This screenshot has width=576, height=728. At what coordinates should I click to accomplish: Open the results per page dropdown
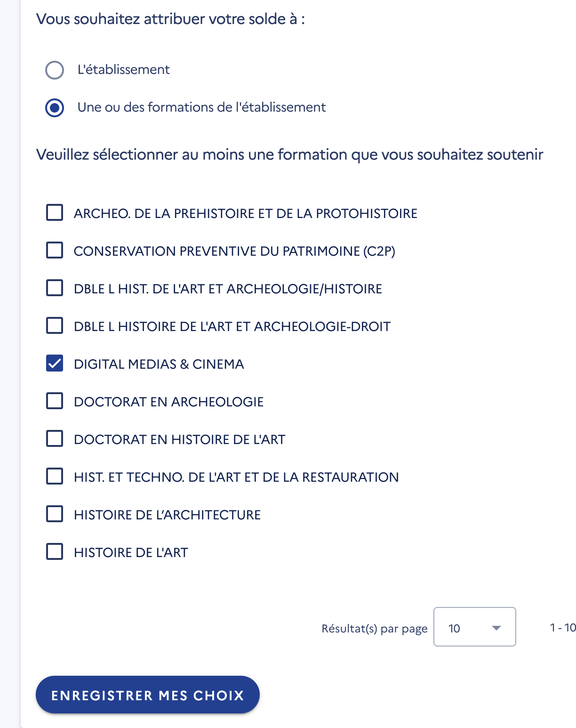click(x=474, y=627)
